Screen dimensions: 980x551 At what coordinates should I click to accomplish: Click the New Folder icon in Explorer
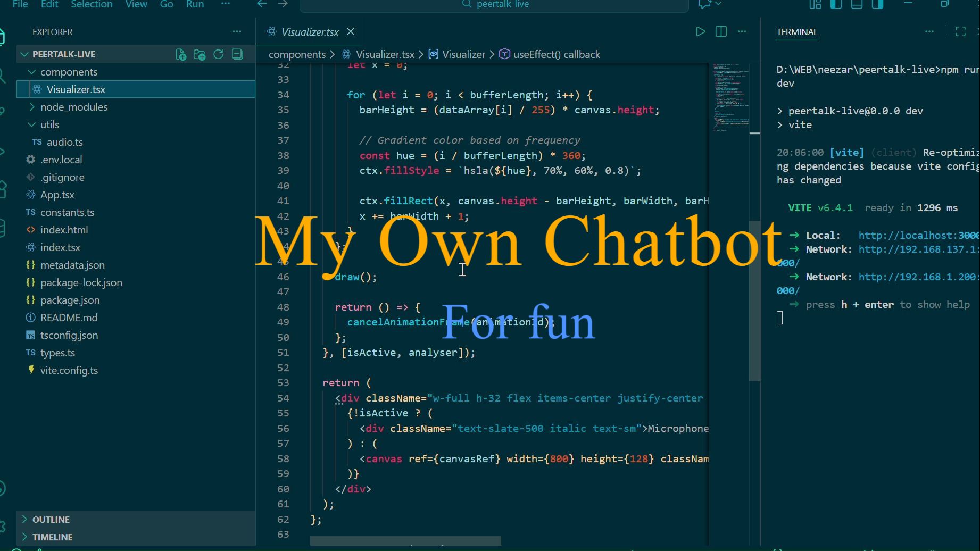200,54
